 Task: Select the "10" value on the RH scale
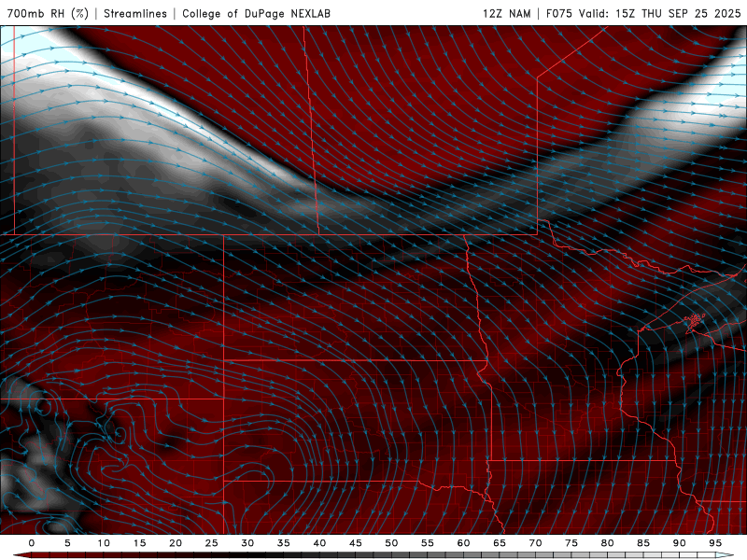(104, 543)
